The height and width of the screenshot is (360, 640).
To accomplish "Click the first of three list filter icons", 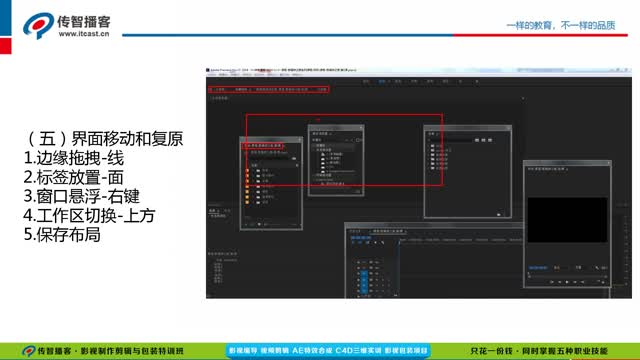I will pos(477,140).
